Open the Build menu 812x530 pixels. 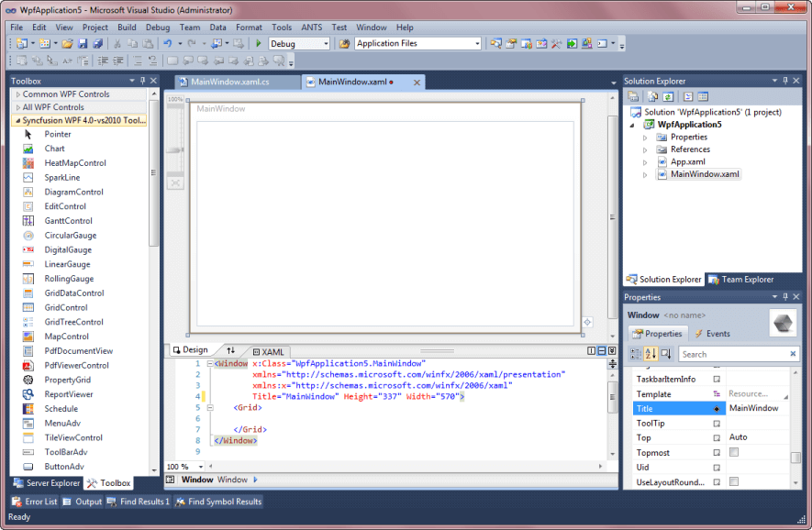pyautogui.click(x=127, y=28)
